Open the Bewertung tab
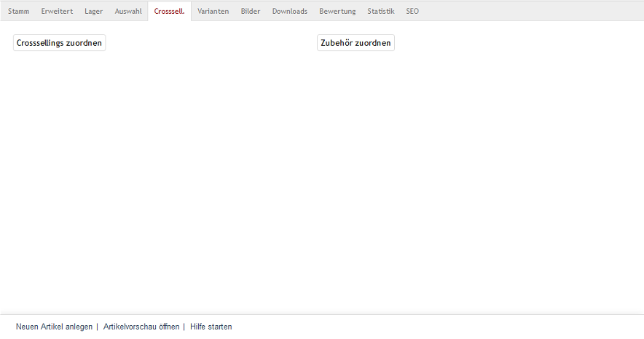The width and height of the screenshot is (644, 339). [337, 12]
